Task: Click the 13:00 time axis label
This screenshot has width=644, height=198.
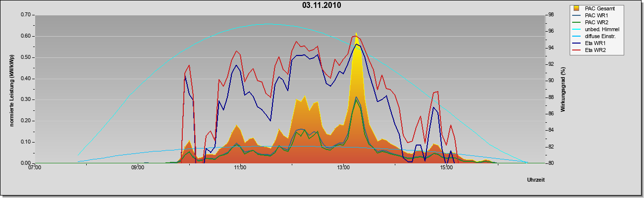Action: [343, 168]
